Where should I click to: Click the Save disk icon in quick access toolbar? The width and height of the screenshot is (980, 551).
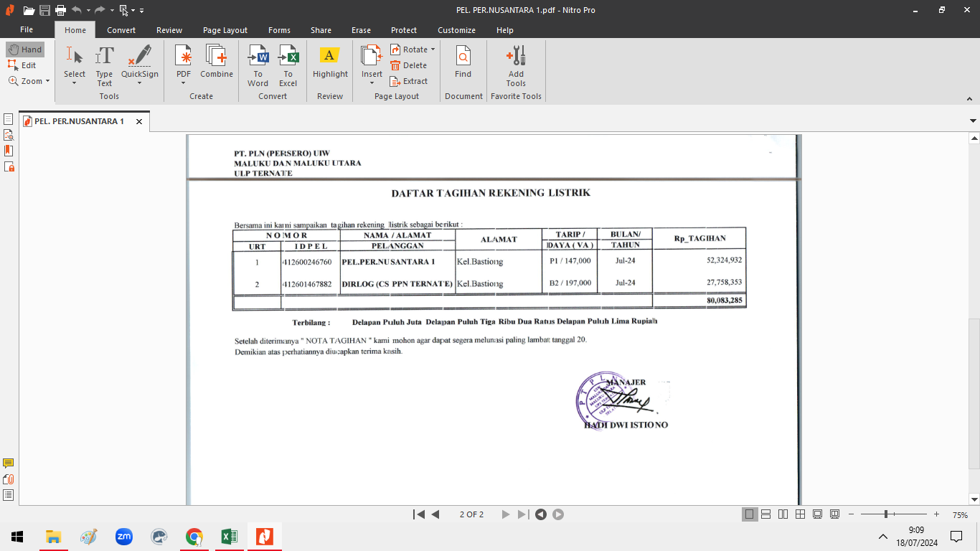pos(44,10)
